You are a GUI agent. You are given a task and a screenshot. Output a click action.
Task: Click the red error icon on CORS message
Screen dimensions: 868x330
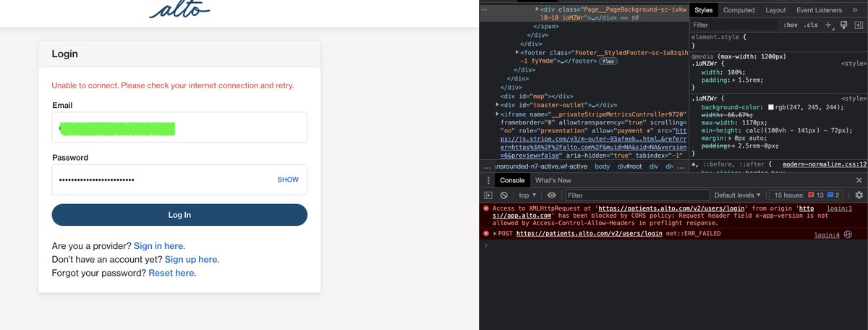click(487, 208)
